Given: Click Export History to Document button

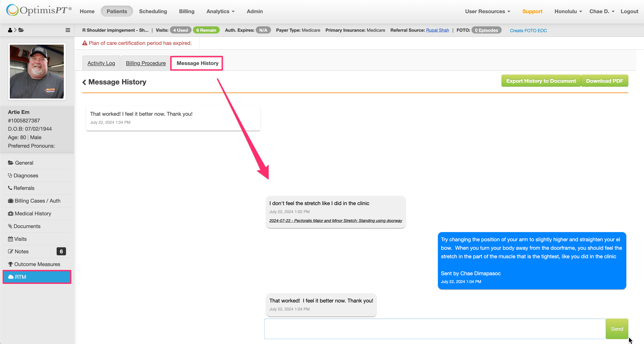Looking at the screenshot, I should point(541,81).
